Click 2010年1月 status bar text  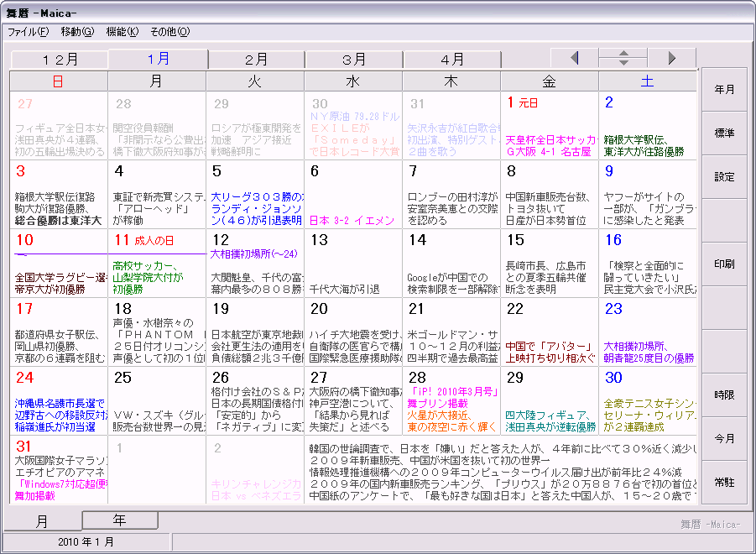tap(86, 542)
